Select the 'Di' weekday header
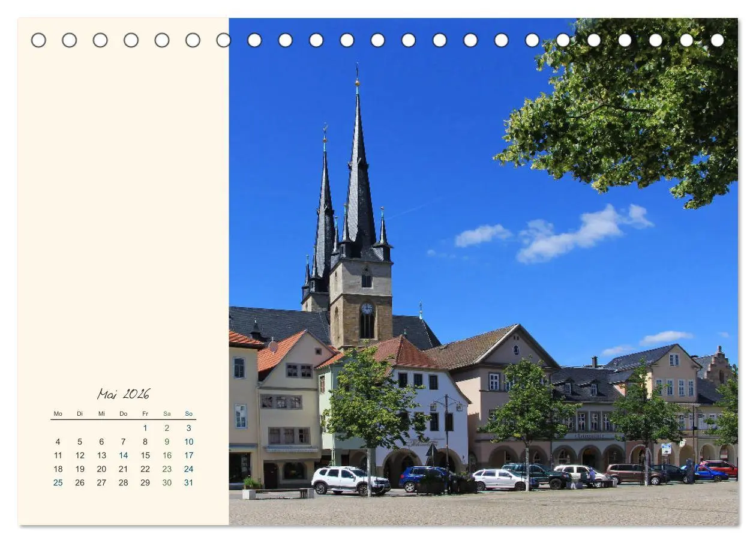Viewport: 756px width, 543px height. coord(80,413)
